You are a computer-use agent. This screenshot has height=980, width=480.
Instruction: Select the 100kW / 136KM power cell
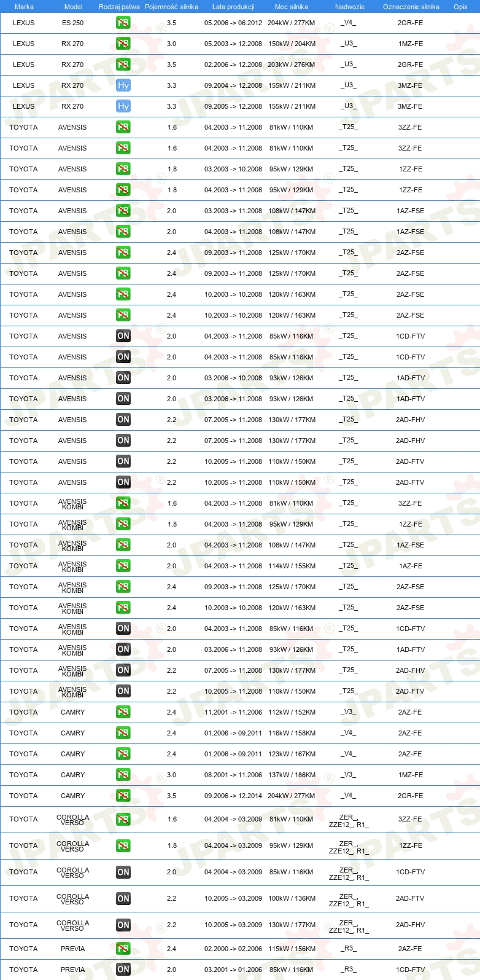click(x=292, y=898)
